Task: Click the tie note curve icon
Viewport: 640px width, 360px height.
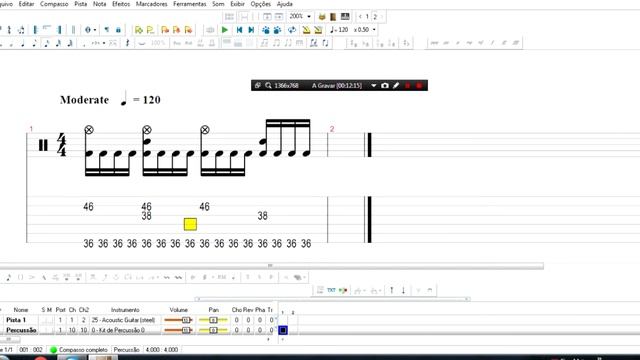Action: tap(142, 43)
